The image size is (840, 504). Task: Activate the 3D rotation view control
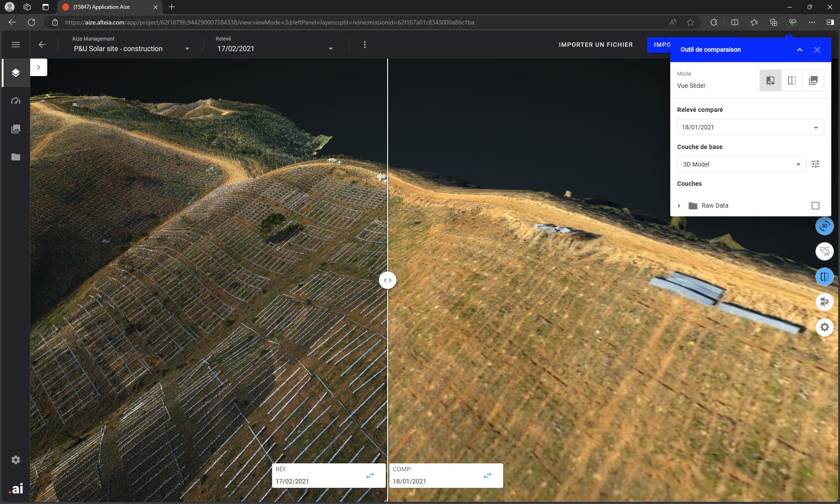click(824, 226)
